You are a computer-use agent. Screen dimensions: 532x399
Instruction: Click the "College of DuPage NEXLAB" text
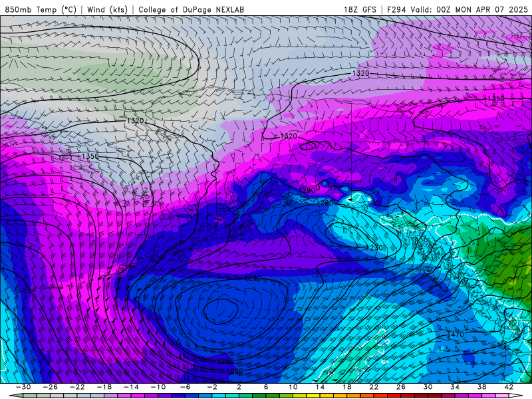(191, 9)
